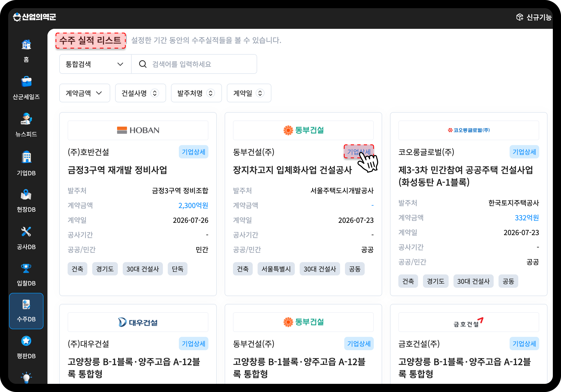Click the 금호건설 logo thumbnail
The height and width of the screenshot is (392, 561).
(469, 322)
